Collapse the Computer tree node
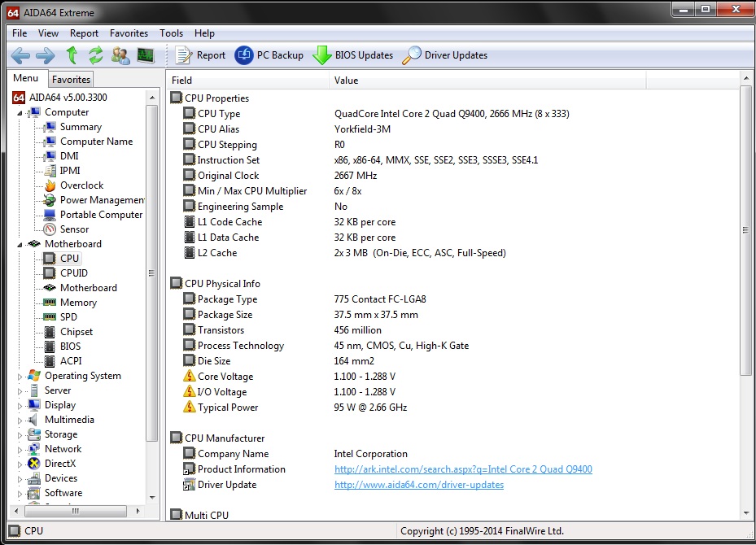Viewport: 756px width, 545px height. 20,113
